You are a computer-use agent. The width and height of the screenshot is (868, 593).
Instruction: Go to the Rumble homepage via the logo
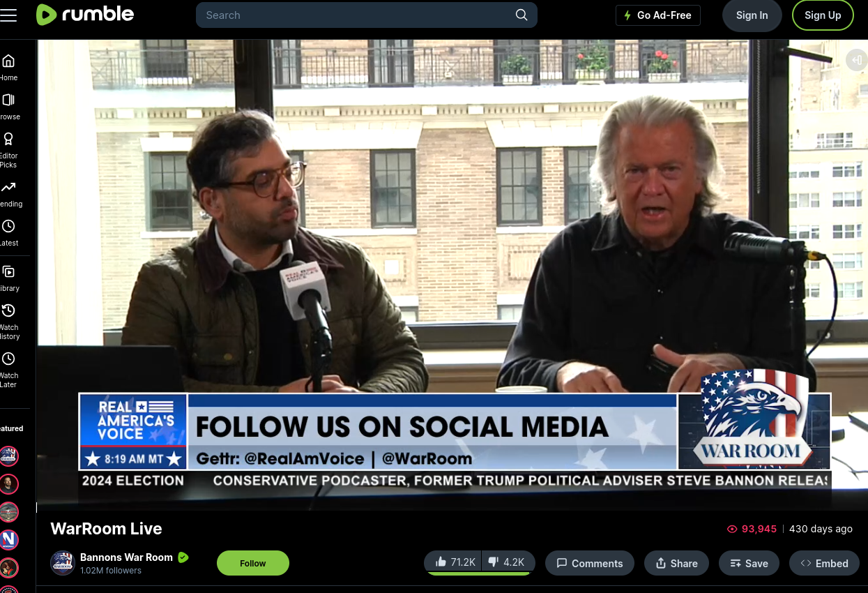coord(85,15)
